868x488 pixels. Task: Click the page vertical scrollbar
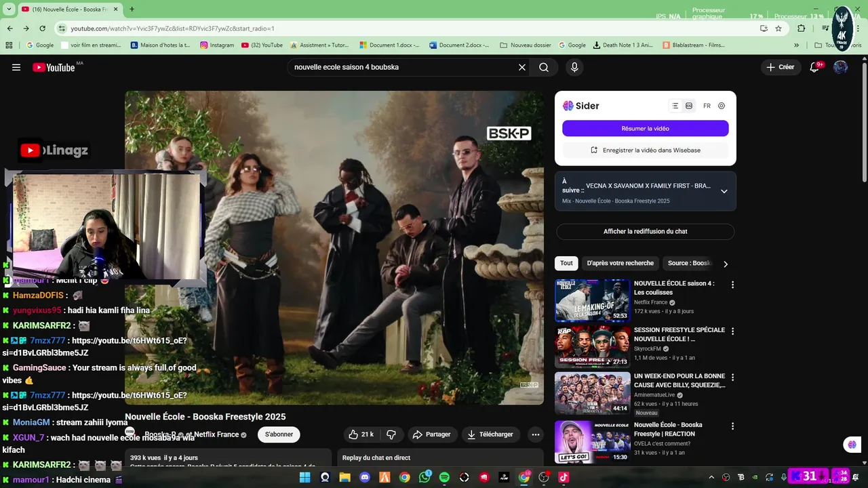[x=864, y=122]
